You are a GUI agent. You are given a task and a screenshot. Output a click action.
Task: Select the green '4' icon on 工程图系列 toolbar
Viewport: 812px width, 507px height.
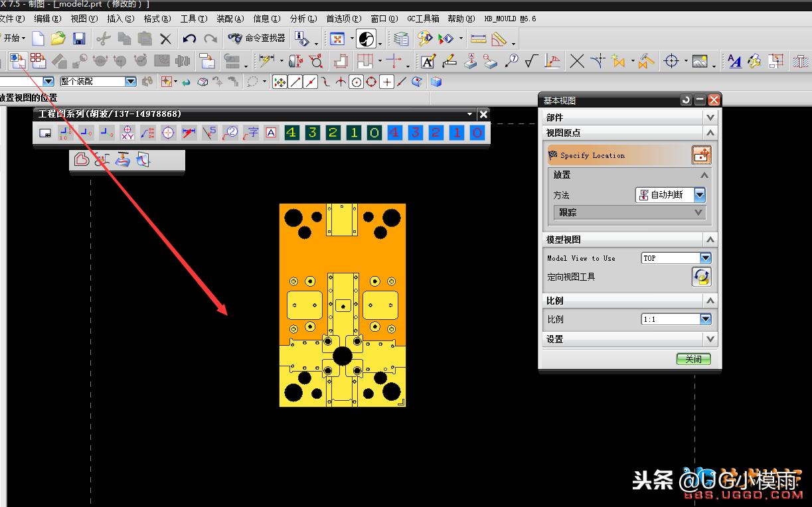tap(291, 133)
